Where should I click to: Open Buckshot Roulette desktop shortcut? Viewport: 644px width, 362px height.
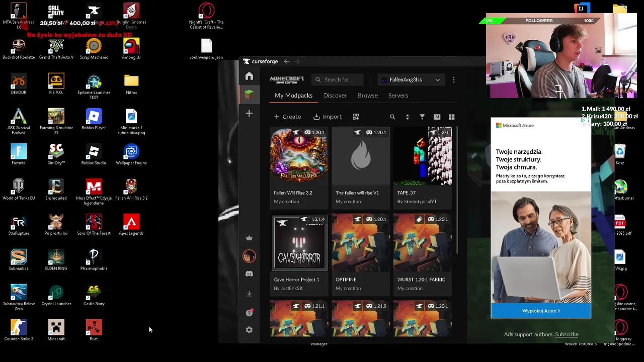(19, 50)
